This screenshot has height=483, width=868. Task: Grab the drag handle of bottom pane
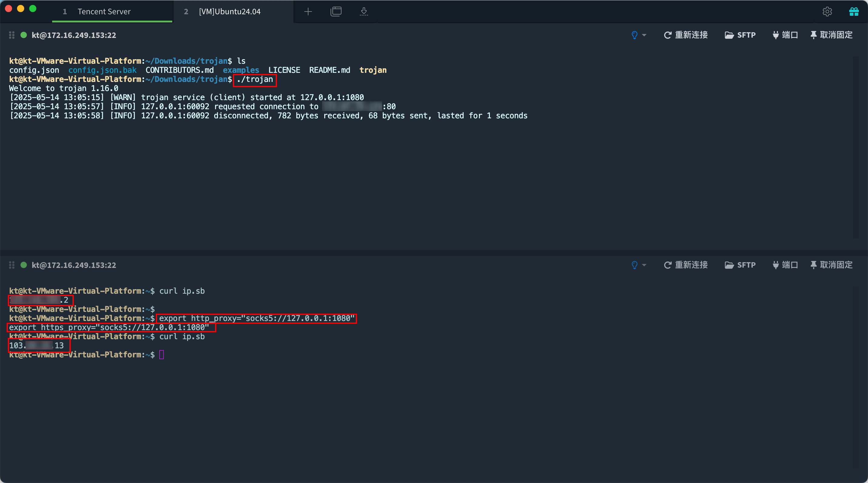12,265
